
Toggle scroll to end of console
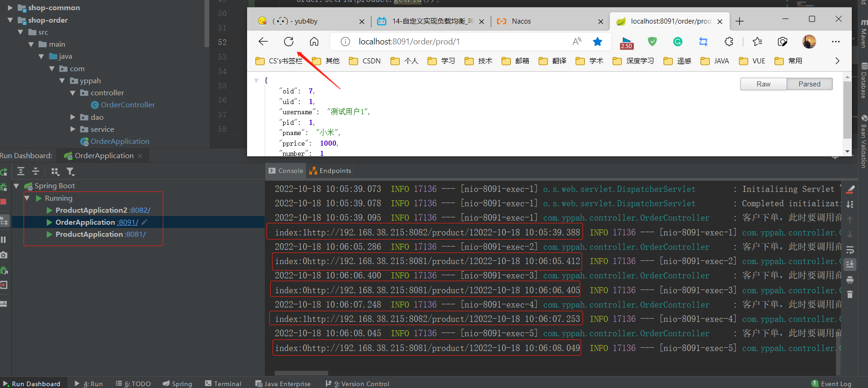coord(850,265)
